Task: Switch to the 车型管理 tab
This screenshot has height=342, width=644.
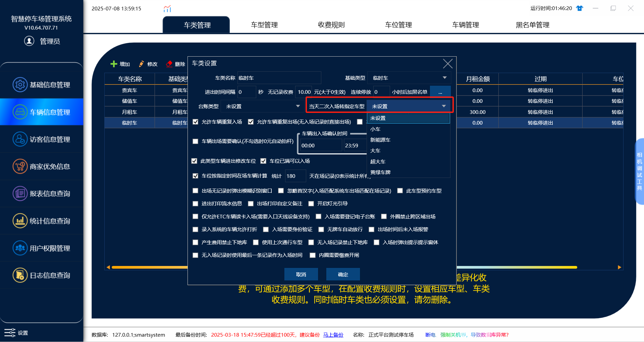Action: (264, 25)
